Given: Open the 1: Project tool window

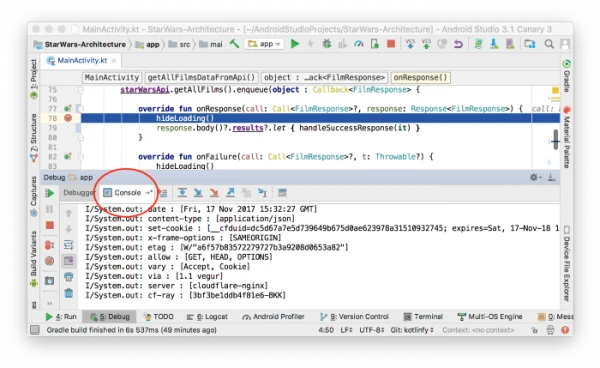Looking at the screenshot, I should click(34, 79).
